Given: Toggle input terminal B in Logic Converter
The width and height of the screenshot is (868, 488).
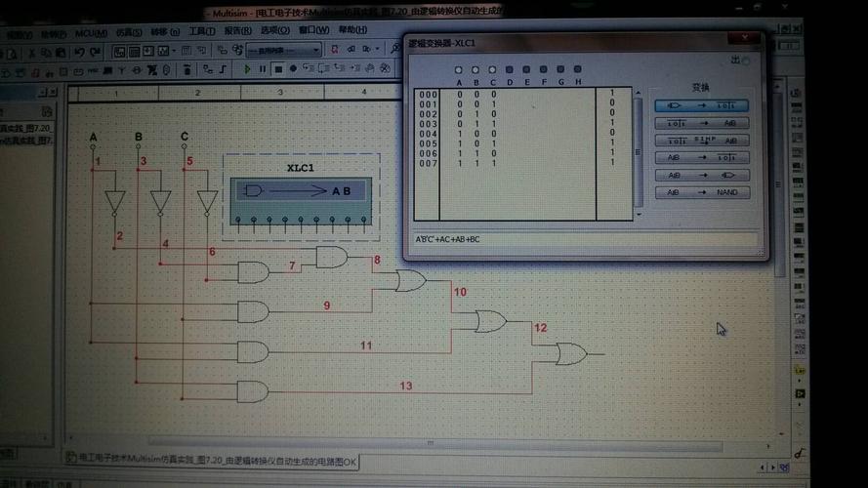Looking at the screenshot, I should [475, 69].
